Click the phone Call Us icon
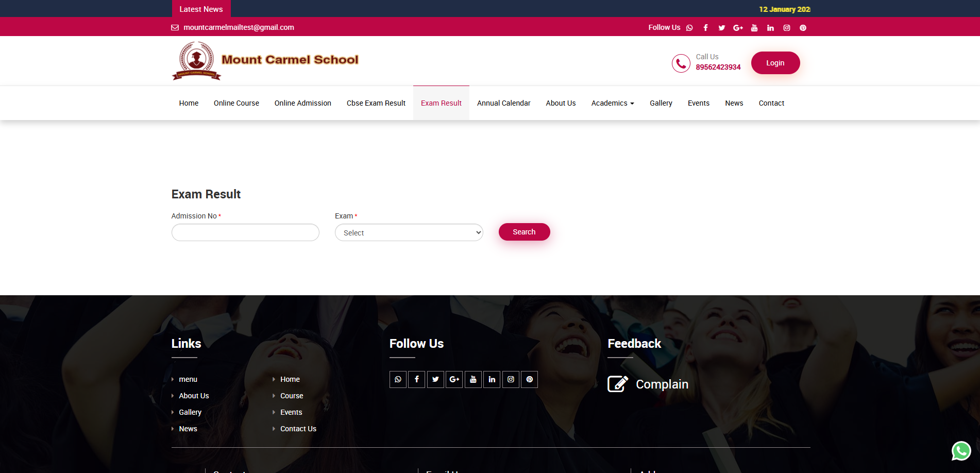 pos(681,63)
